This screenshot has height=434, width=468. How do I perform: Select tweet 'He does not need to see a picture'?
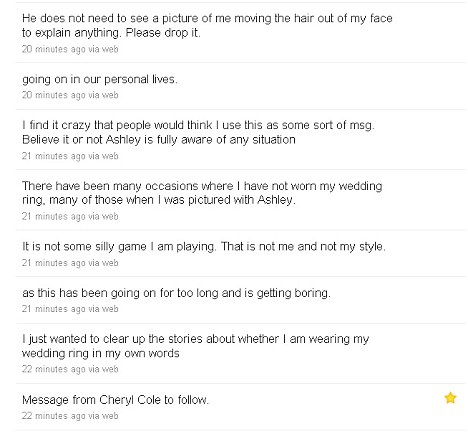click(x=241, y=32)
